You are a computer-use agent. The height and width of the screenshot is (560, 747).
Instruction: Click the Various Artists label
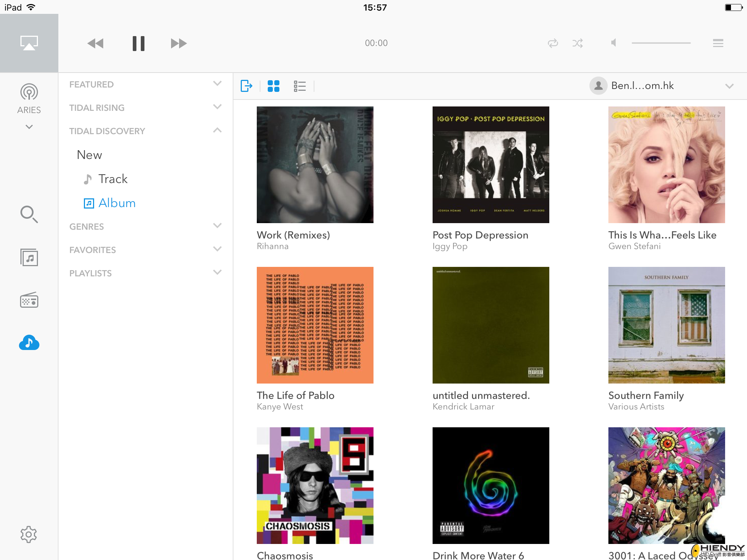click(636, 407)
